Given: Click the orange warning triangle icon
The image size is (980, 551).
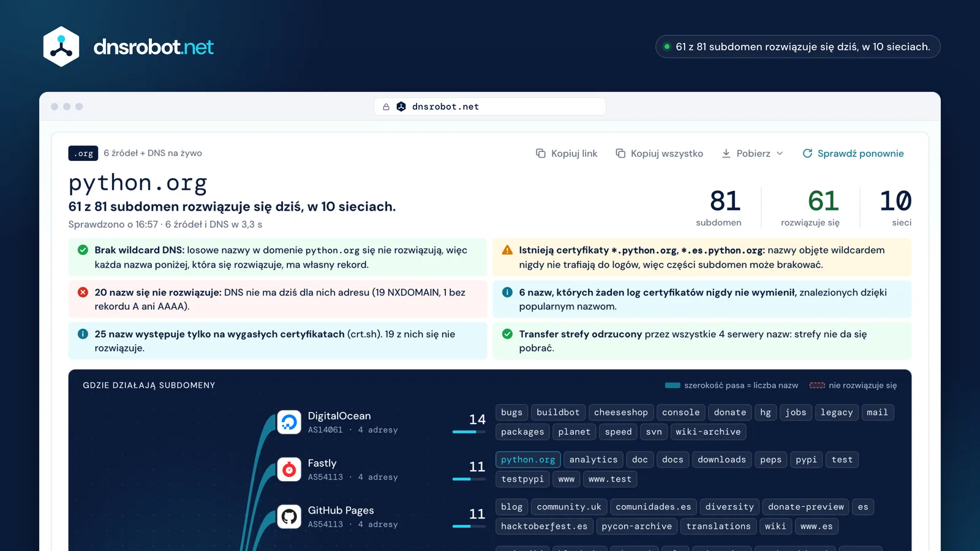Looking at the screenshot, I should [507, 250].
